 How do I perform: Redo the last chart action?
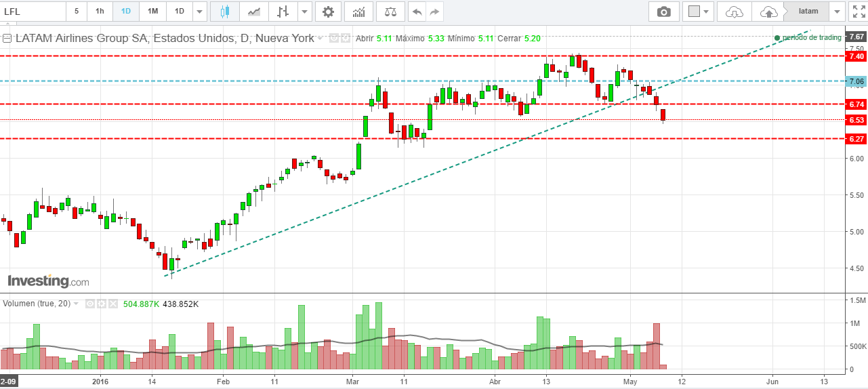point(435,12)
